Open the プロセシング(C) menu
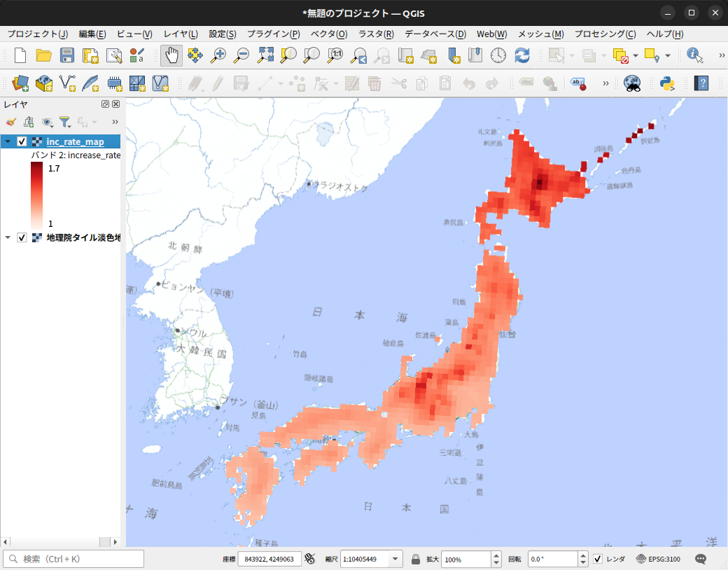The height and width of the screenshot is (570, 728). (x=605, y=34)
